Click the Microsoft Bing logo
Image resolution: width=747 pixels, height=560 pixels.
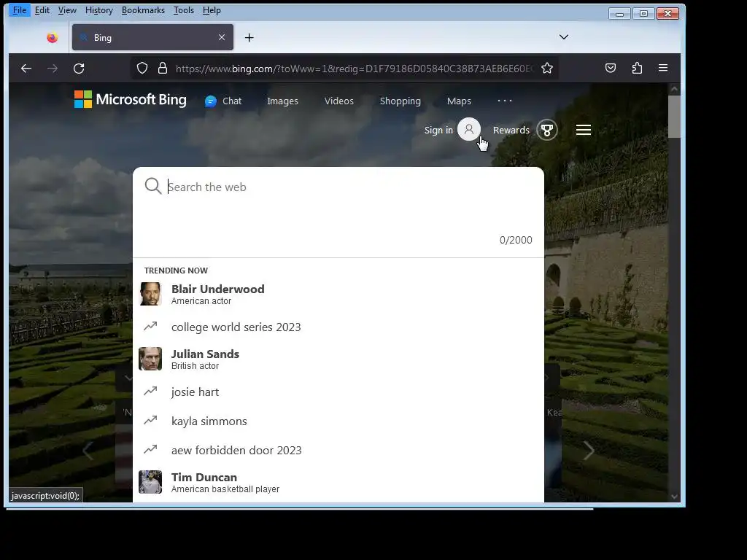click(130, 99)
